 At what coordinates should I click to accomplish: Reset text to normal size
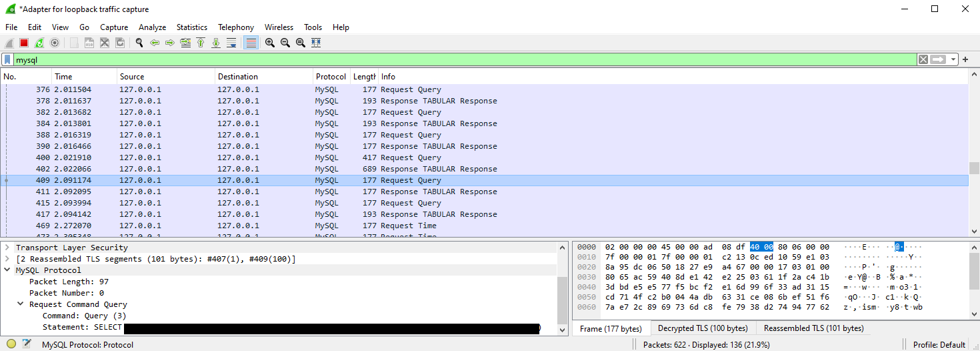point(301,43)
